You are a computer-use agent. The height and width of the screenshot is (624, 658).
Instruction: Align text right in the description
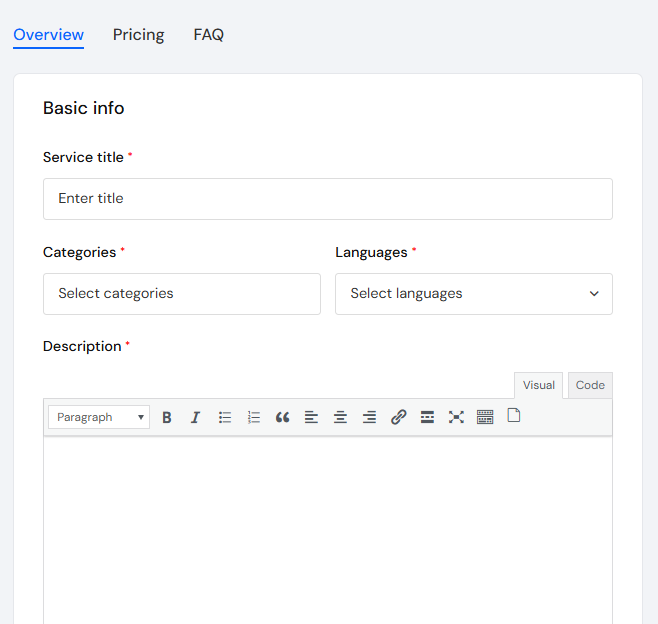[370, 417]
